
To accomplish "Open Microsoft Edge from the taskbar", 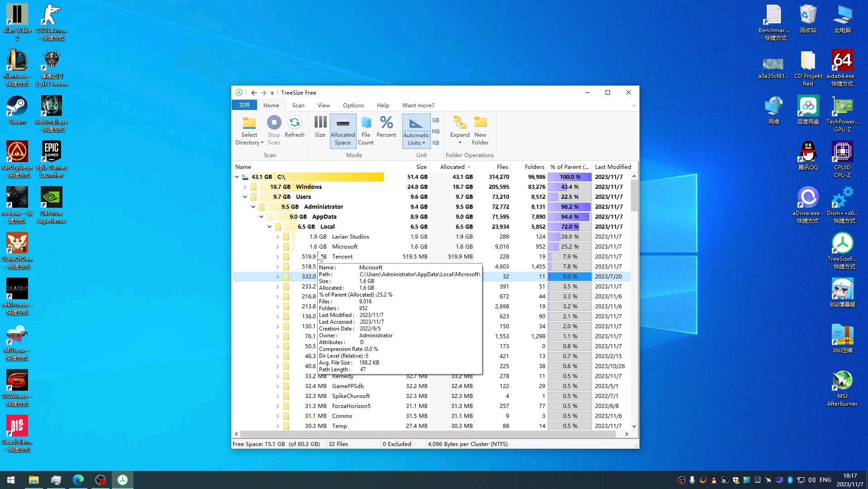I will click(x=78, y=480).
